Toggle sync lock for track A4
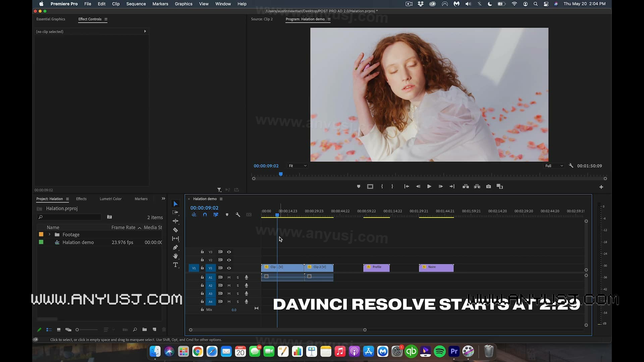The width and height of the screenshot is (644, 362). 220,301
